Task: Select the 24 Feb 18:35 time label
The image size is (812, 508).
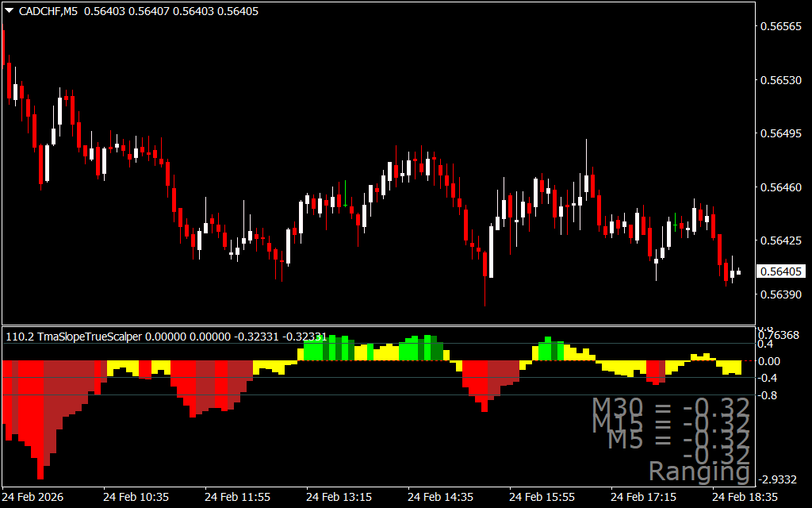Action: pyautogui.click(x=744, y=497)
